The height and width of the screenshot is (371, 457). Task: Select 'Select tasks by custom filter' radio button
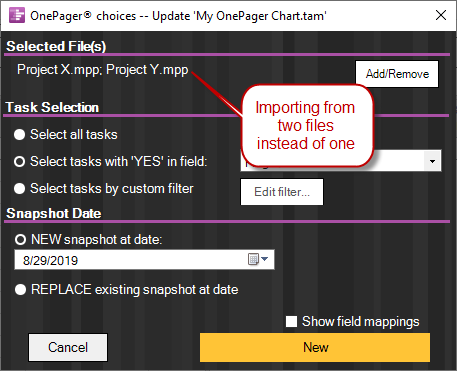[x=20, y=189]
